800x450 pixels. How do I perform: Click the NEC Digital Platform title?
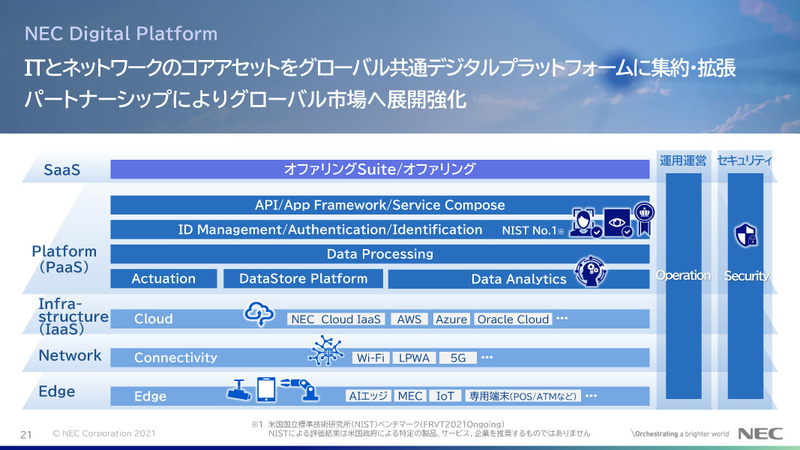(x=121, y=34)
